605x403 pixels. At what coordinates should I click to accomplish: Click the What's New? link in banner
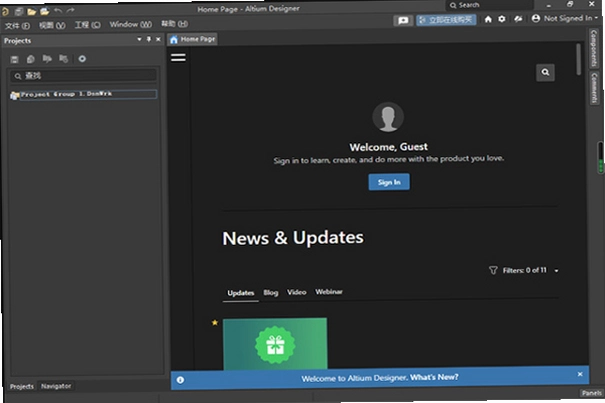(434, 377)
